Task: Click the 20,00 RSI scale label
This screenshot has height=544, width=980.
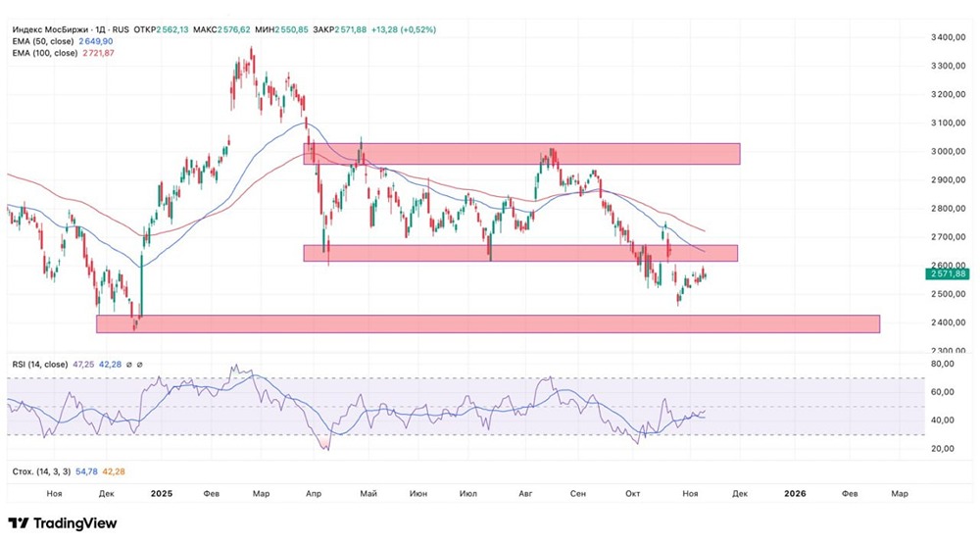Action: point(943,448)
